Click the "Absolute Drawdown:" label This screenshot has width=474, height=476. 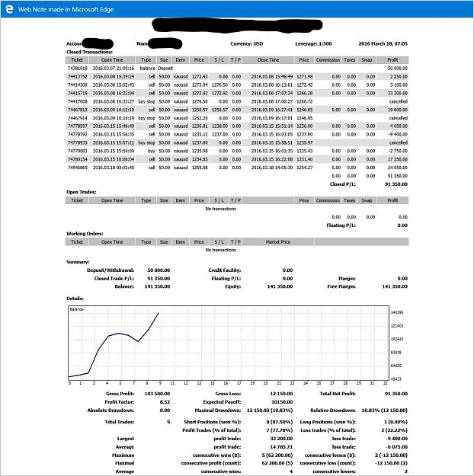pyautogui.click(x=110, y=411)
